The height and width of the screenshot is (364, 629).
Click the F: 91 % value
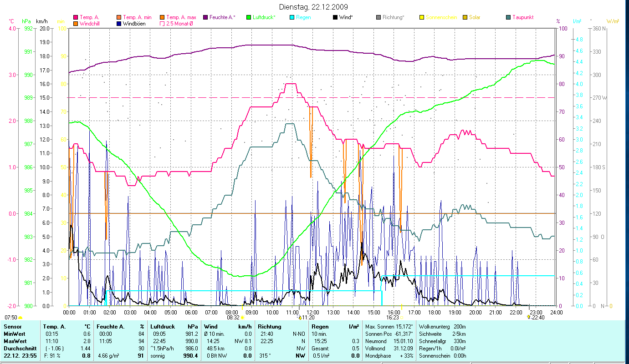pos(51,355)
